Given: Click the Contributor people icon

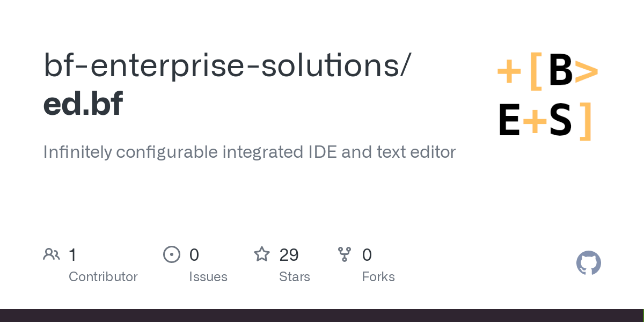Looking at the screenshot, I should 52,254.
